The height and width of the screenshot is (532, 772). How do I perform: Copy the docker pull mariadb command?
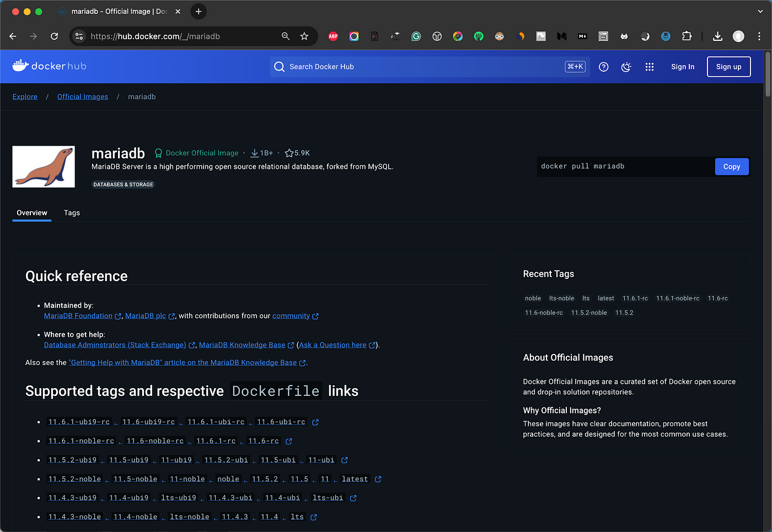click(732, 166)
